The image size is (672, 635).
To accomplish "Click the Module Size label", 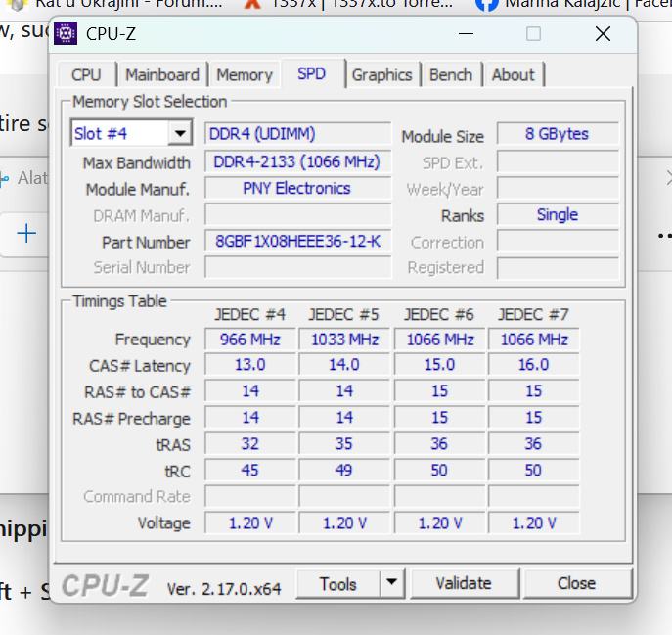I will 443,136.
